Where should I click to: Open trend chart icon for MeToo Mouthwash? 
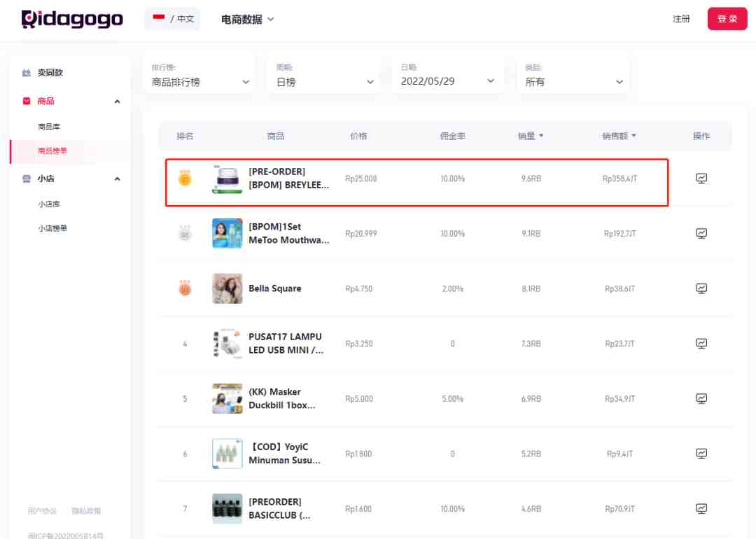point(701,233)
